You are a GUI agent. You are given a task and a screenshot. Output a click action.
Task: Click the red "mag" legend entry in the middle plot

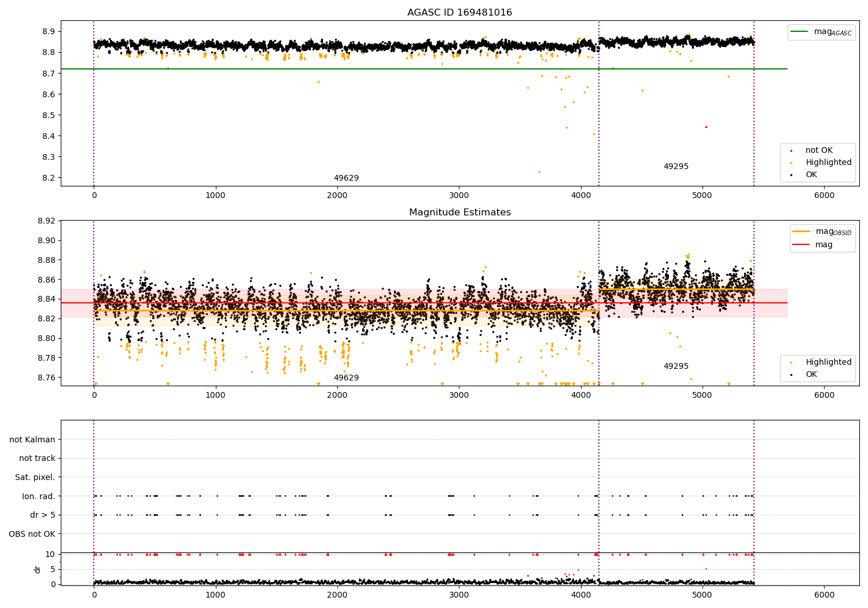[x=812, y=245]
